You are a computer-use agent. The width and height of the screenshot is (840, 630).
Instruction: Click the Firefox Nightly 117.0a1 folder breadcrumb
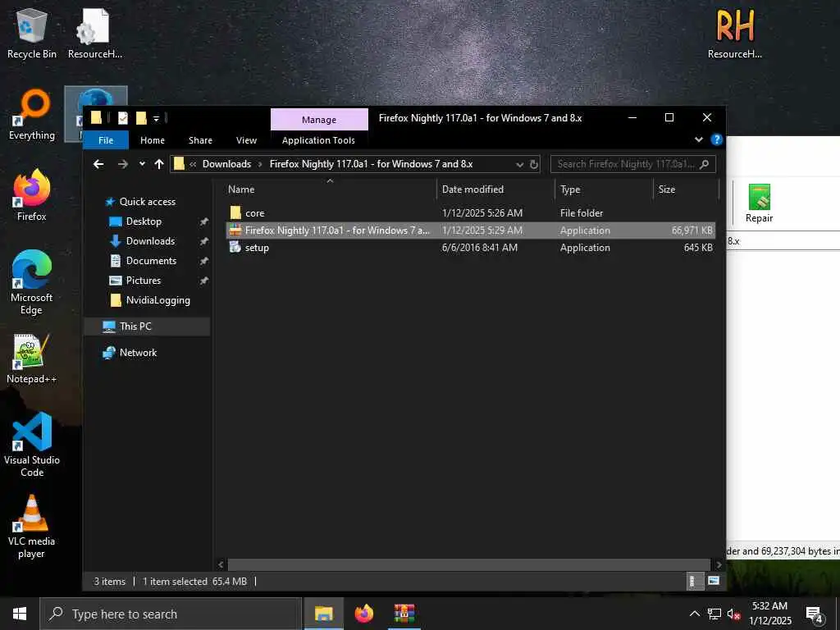pyautogui.click(x=372, y=164)
